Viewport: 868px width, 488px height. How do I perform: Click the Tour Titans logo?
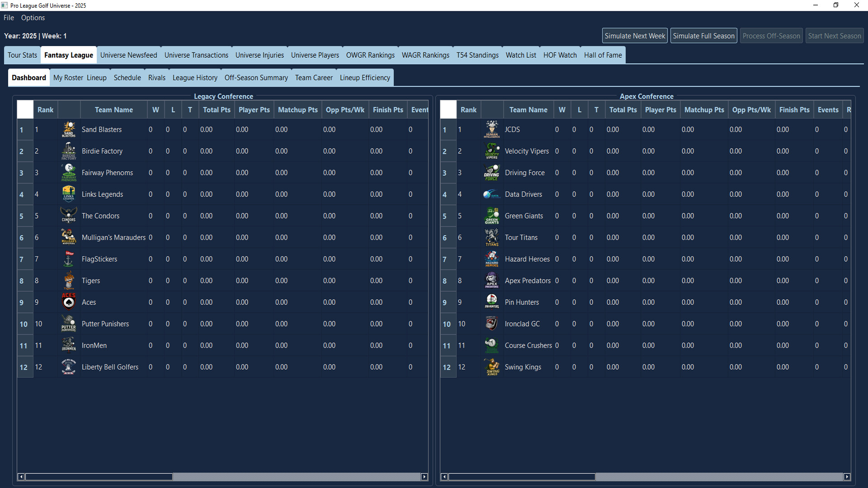coord(492,237)
